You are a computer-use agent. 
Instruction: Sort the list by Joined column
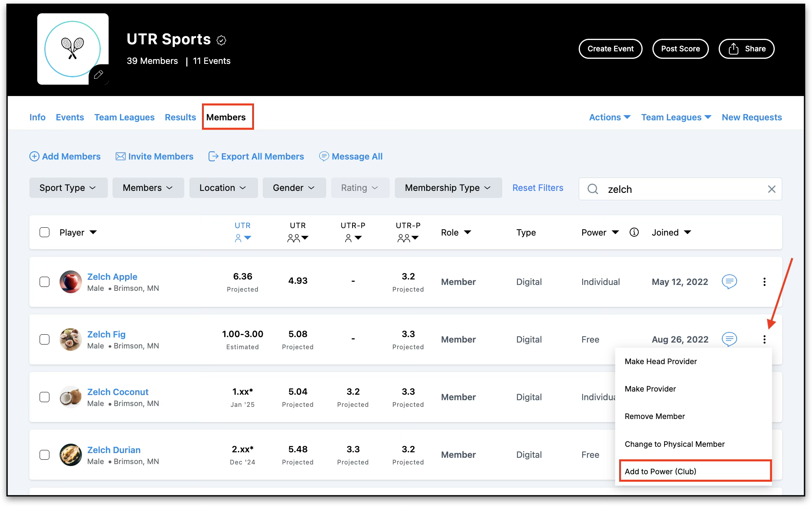(x=671, y=232)
